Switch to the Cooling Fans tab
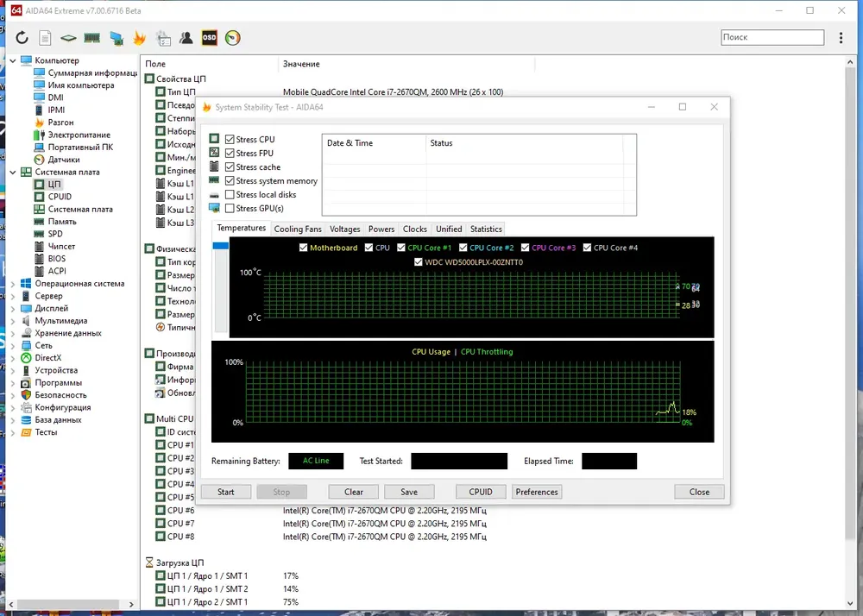863x616 pixels. [x=298, y=229]
